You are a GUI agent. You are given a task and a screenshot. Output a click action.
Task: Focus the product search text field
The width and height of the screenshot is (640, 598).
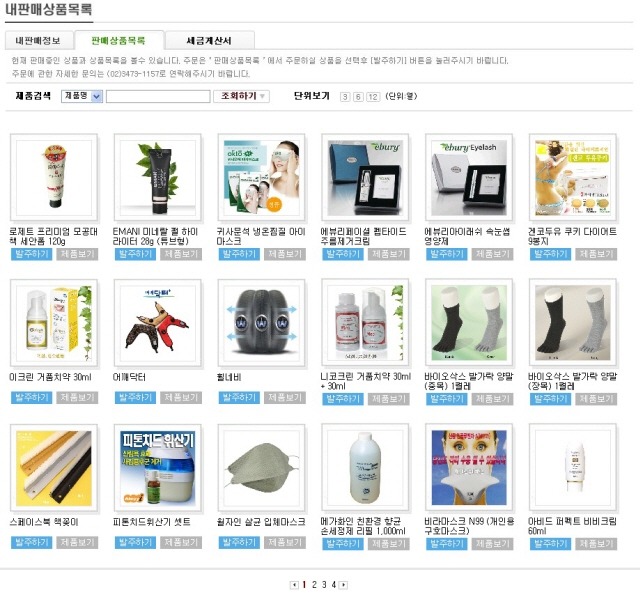click(158, 96)
